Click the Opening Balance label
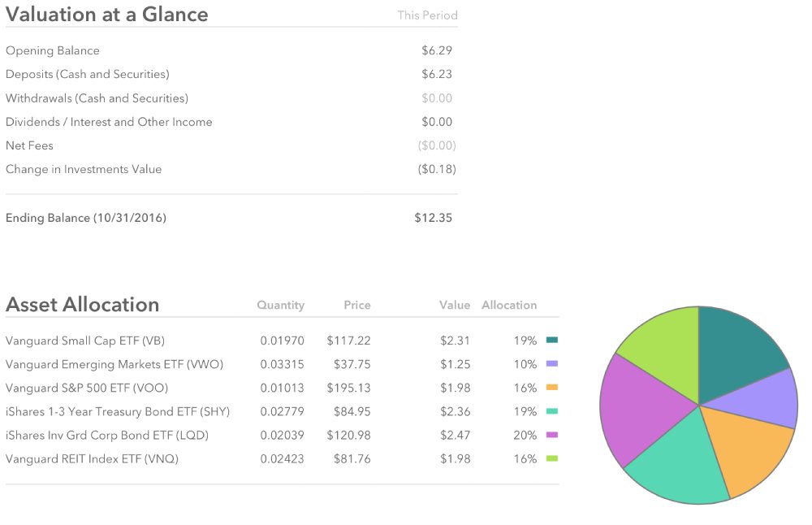Image resolution: width=812 pixels, height=525 pixels. 52,50
